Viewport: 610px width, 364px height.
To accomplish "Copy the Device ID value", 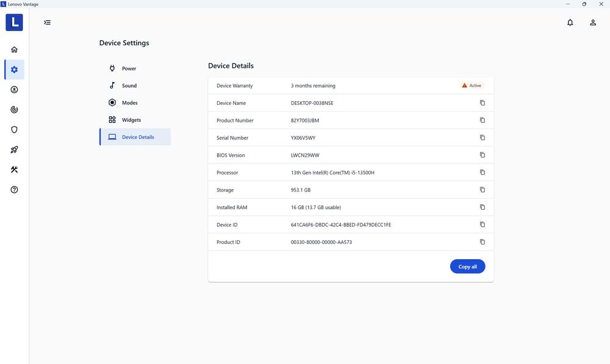I will coord(483,224).
